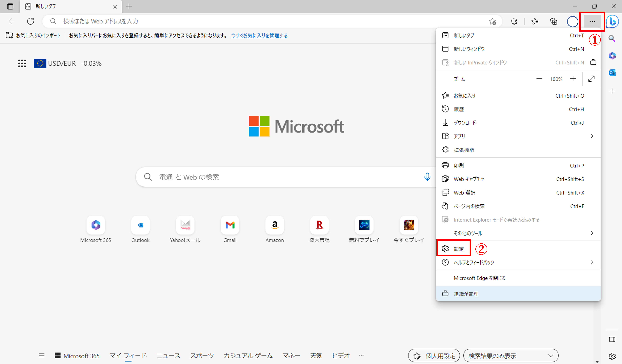
Task: Close the 新しいタブ tab
Action: 115,7
